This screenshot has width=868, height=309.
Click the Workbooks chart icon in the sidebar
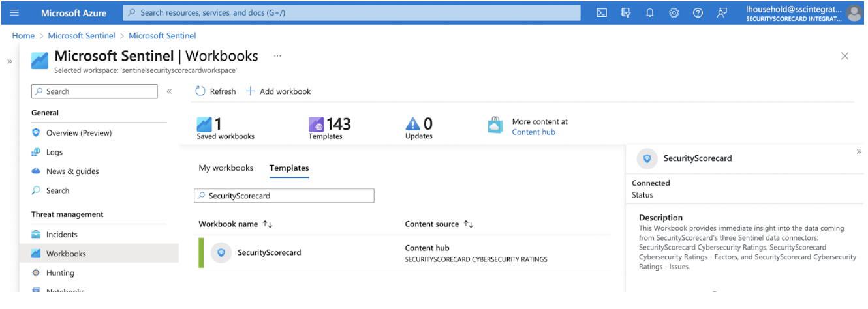pyautogui.click(x=36, y=254)
